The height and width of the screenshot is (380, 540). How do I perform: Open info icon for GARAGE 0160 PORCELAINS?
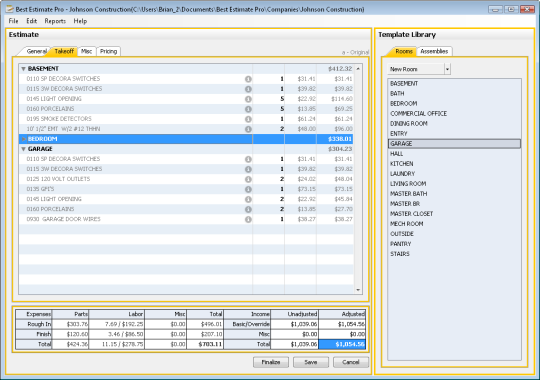(248, 209)
